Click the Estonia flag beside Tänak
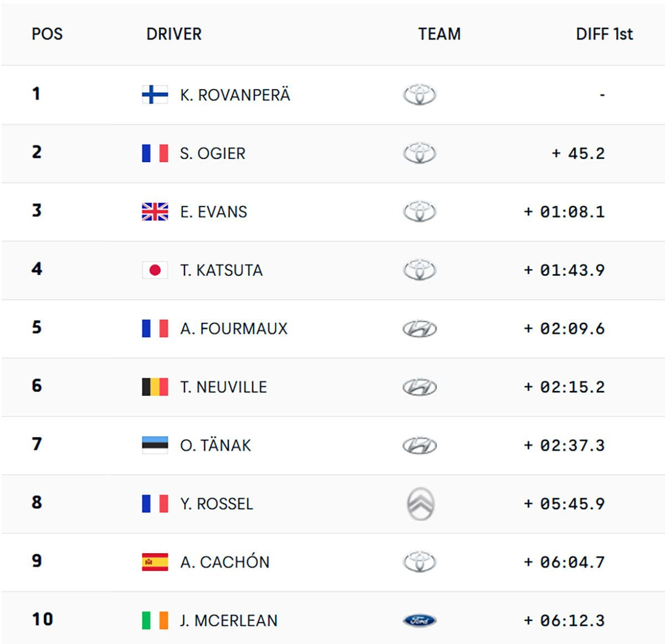This screenshot has width=665, height=644. [x=155, y=445]
